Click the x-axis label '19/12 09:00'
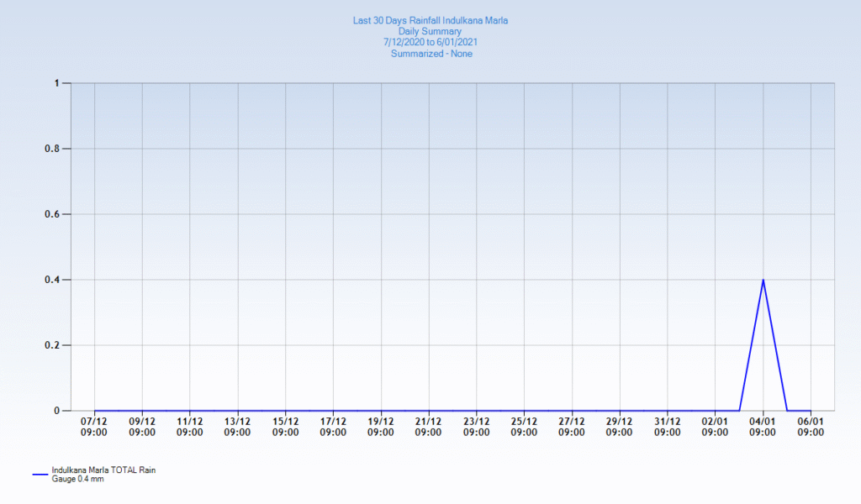The width and height of the screenshot is (861, 504). click(381, 428)
